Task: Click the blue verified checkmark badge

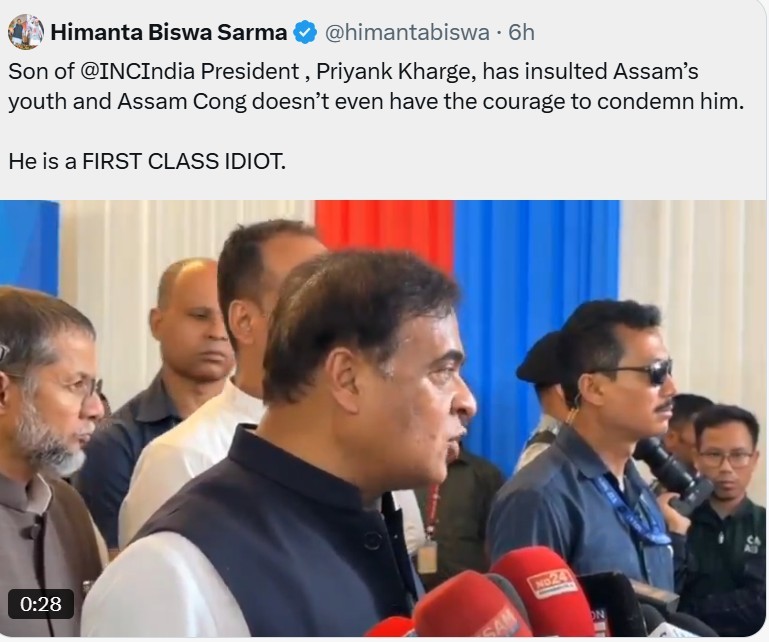Action: click(x=305, y=32)
